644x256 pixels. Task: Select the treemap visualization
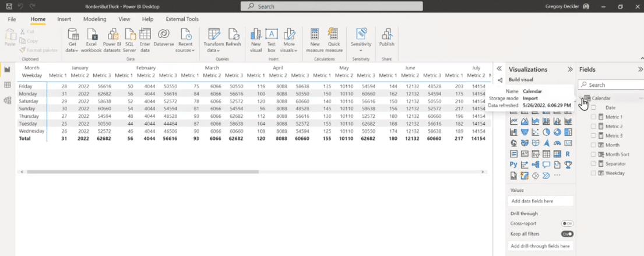(568, 132)
